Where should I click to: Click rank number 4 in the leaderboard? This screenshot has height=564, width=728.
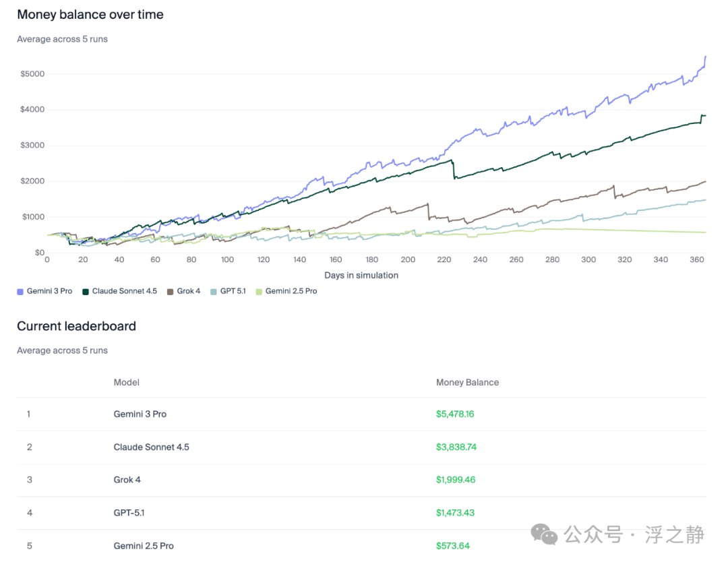coord(30,513)
